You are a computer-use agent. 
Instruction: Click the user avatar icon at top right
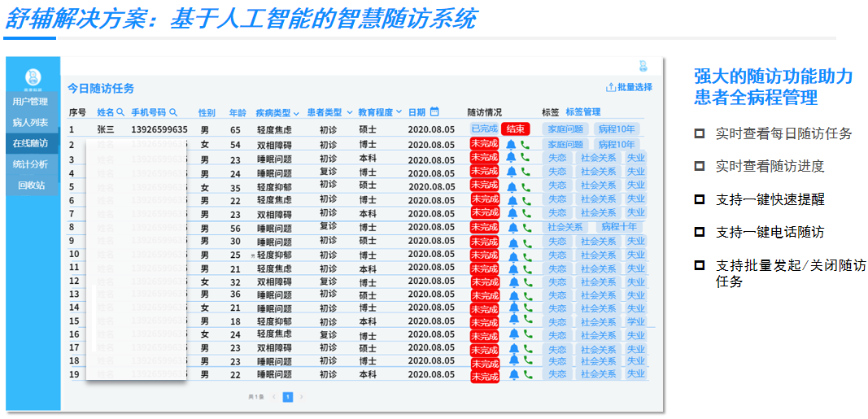(x=643, y=67)
